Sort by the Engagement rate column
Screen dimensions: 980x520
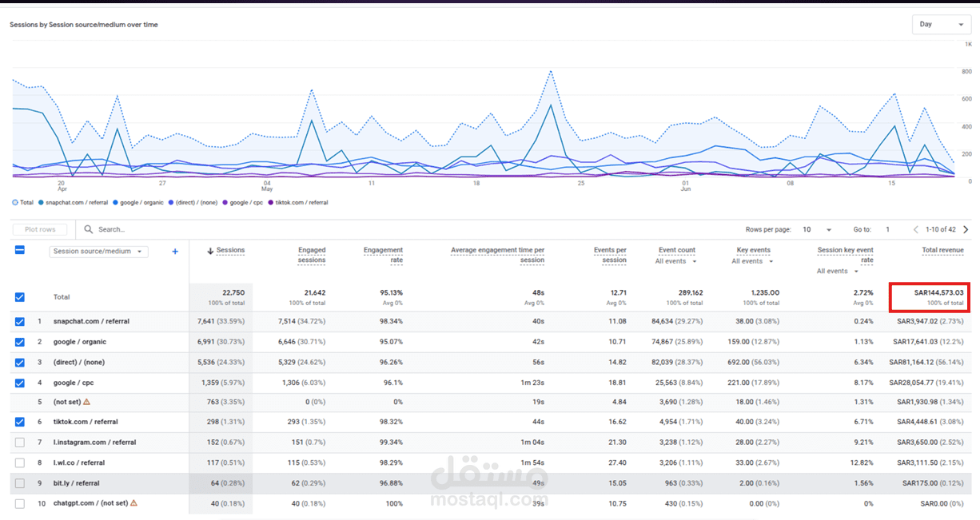tap(383, 255)
